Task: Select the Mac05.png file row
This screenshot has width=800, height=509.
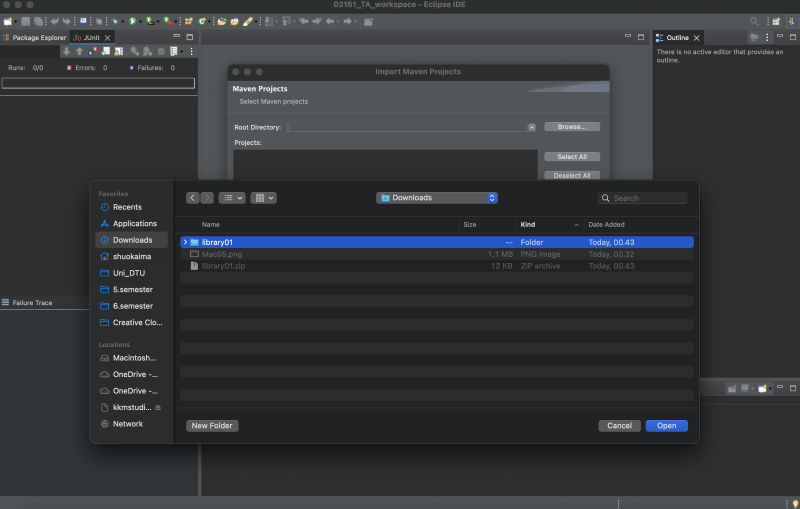Action: (437, 254)
